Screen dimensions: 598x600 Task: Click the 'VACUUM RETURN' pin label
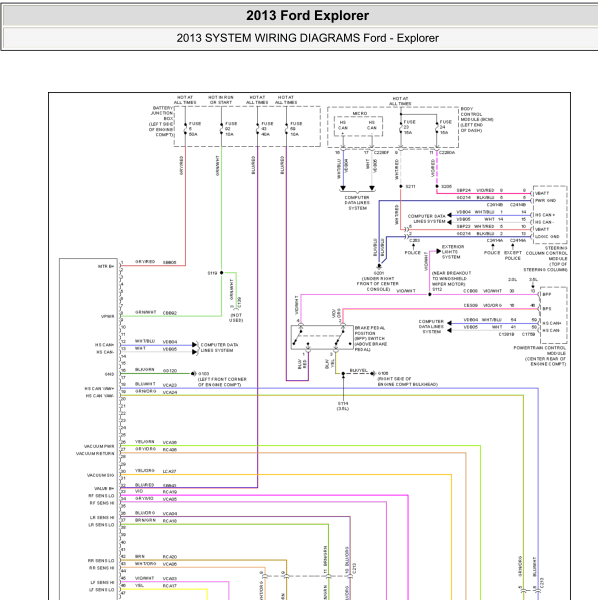click(95, 453)
